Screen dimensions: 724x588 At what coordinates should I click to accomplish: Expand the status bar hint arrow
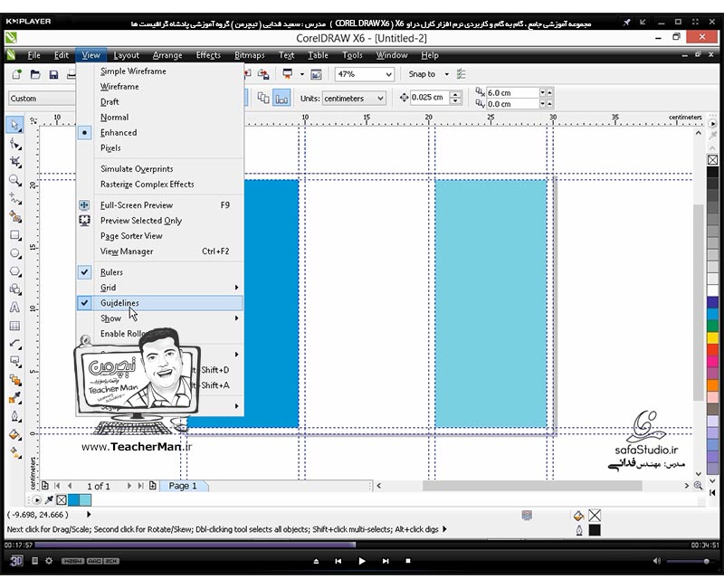point(444,529)
